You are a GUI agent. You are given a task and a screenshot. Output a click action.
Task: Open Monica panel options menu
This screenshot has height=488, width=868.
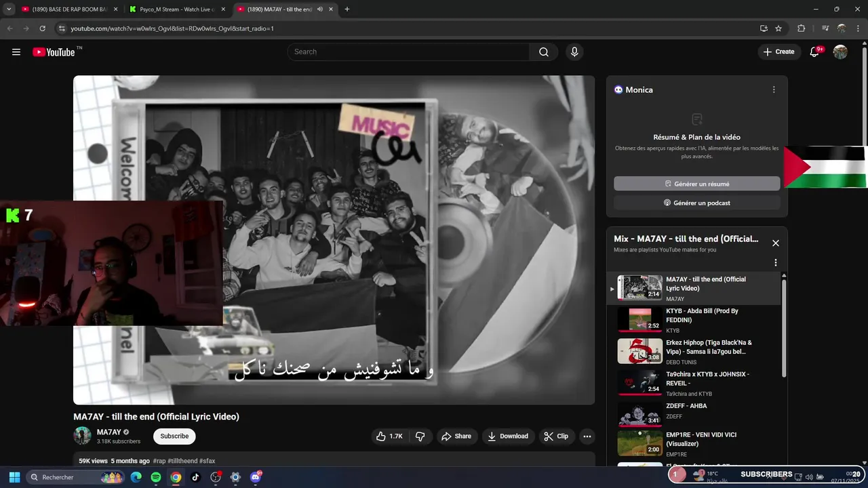pos(774,89)
